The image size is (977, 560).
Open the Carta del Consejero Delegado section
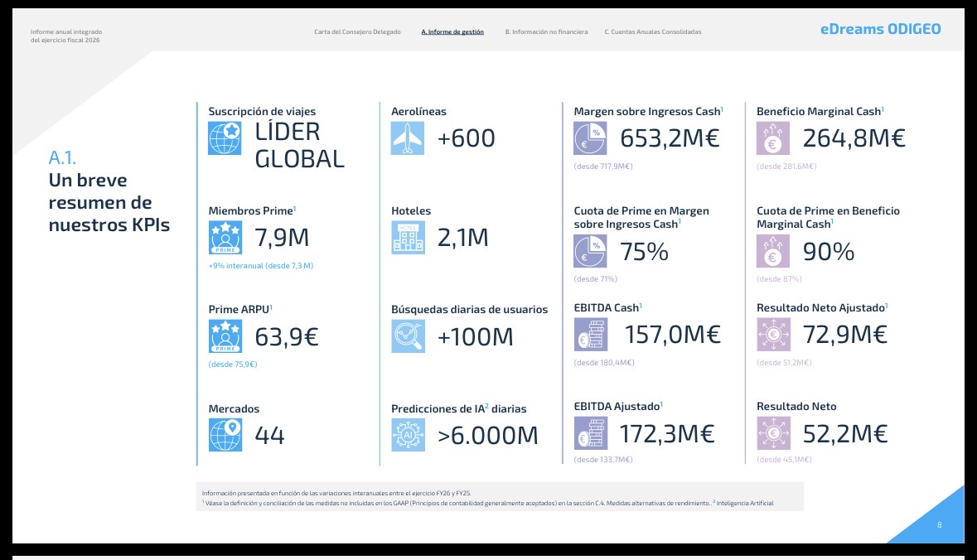click(x=358, y=31)
